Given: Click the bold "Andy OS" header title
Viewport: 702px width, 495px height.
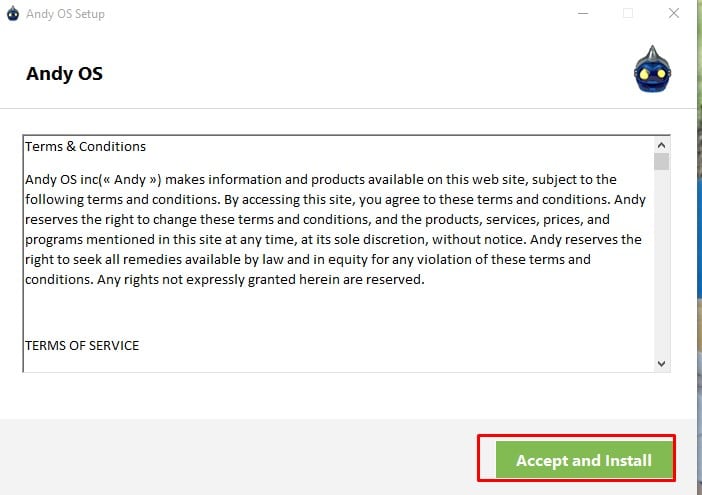Looking at the screenshot, I should pos(64,74).
